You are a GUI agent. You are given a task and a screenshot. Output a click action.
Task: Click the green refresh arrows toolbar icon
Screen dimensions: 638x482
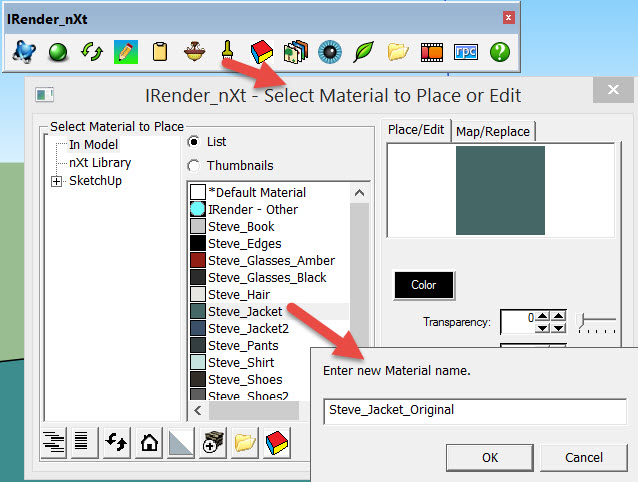click(91, 51)
